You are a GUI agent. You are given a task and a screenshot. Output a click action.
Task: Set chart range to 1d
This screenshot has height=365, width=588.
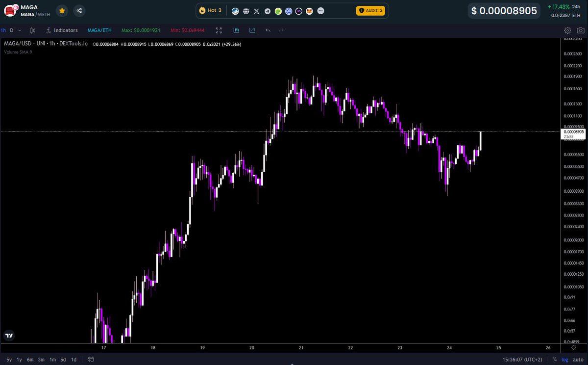click(73, 360)
